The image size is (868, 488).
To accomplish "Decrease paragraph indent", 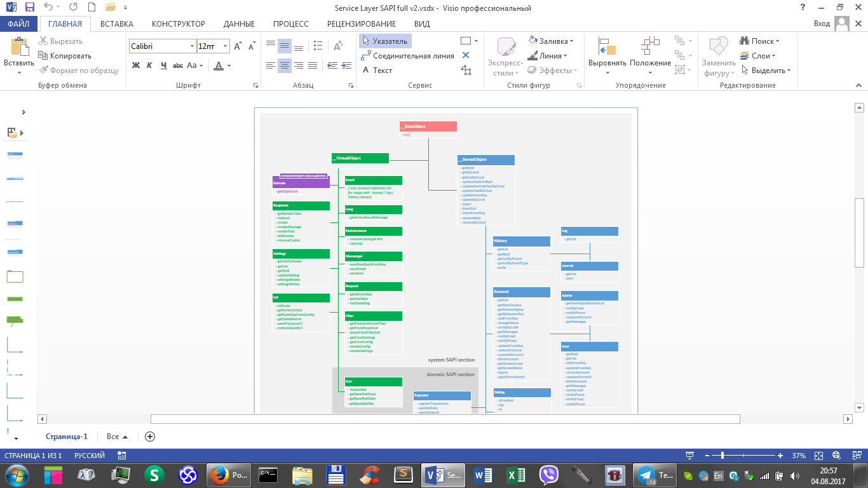I will pyautogui.click(x=332, y=65).
